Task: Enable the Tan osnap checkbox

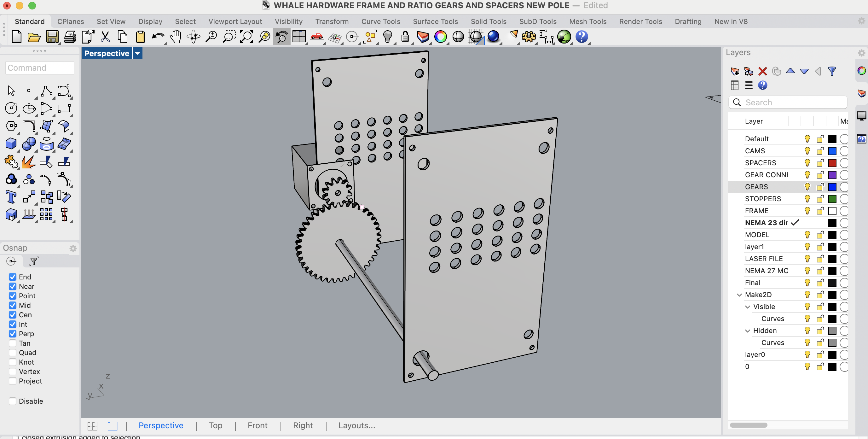Action: point(13,343)
